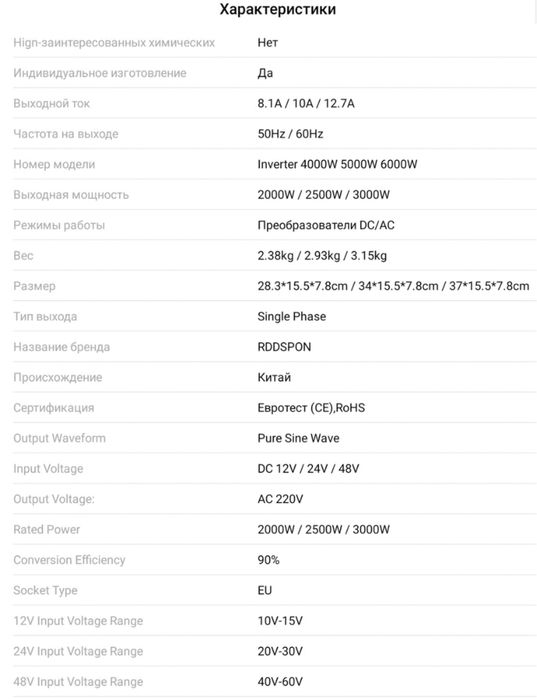The height and width of the screenshot is (699, 537).
Task: Click the Характеристики heading
Action: pos(278,9)
